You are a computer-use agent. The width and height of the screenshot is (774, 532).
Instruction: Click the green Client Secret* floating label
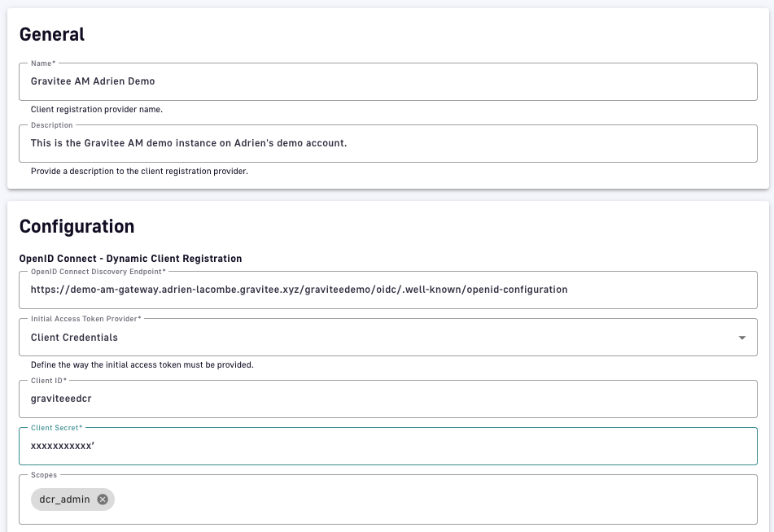click(56, 427)
